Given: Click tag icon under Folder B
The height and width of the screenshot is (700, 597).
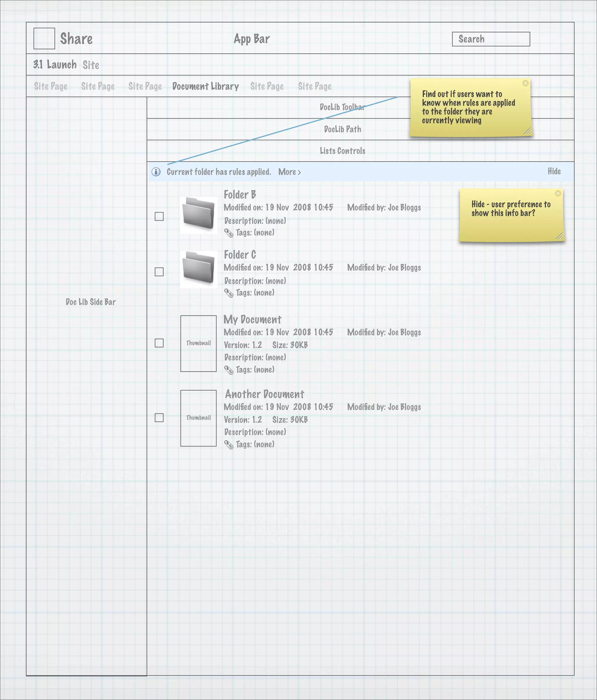Looking at the screenshot, I should (x=229, y=233).
